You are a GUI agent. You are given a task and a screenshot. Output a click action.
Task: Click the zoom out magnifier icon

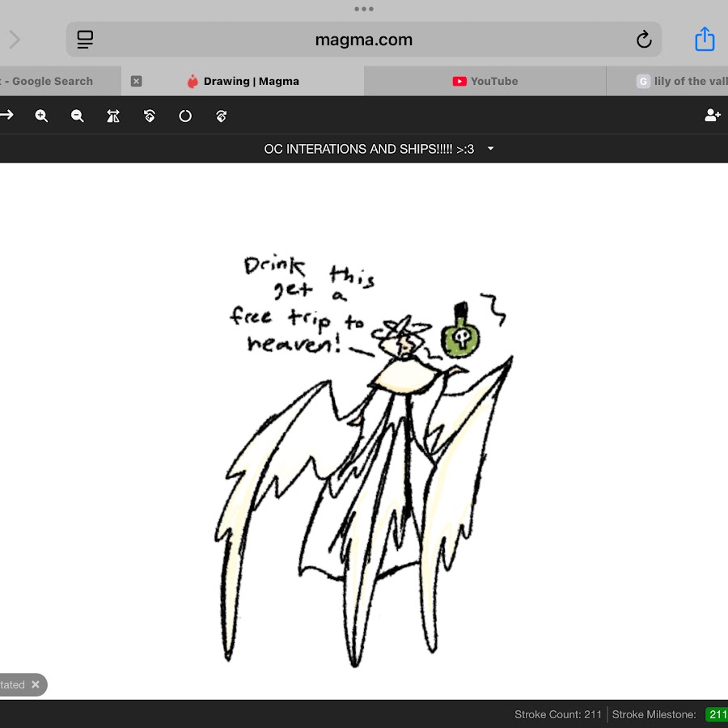click(78, 116)
